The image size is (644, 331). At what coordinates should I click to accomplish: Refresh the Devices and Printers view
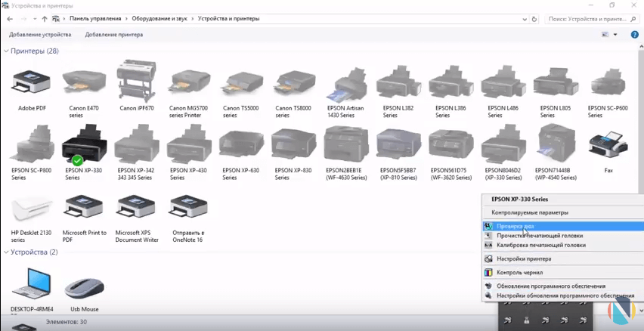click(x=534, y=19)
